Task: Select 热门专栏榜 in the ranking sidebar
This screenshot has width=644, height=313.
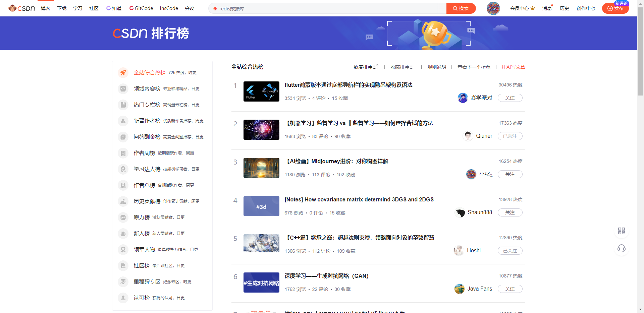Action: (147, 105)
